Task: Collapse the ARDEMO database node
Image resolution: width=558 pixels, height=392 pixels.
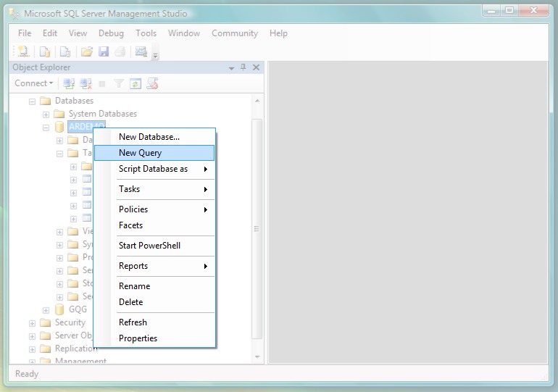Action: coord(46,128)
